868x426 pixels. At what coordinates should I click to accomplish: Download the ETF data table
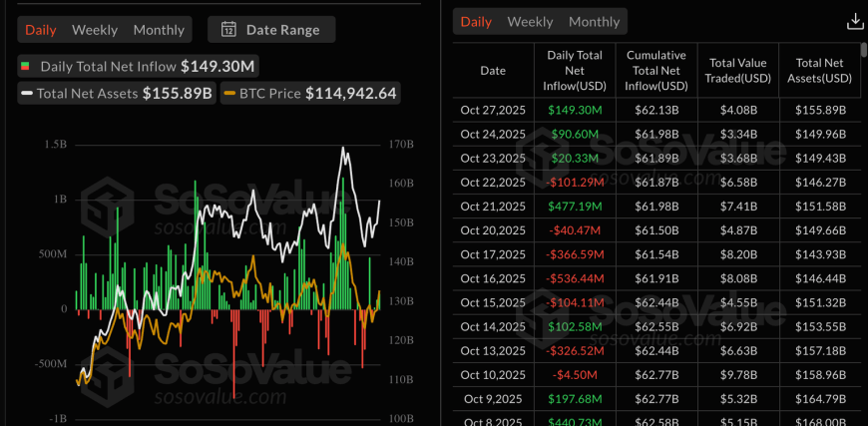(854, 22)
